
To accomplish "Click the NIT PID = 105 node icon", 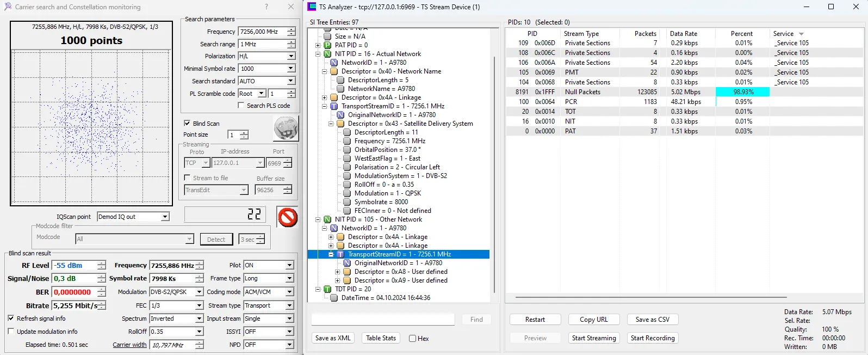I will 327,219.
